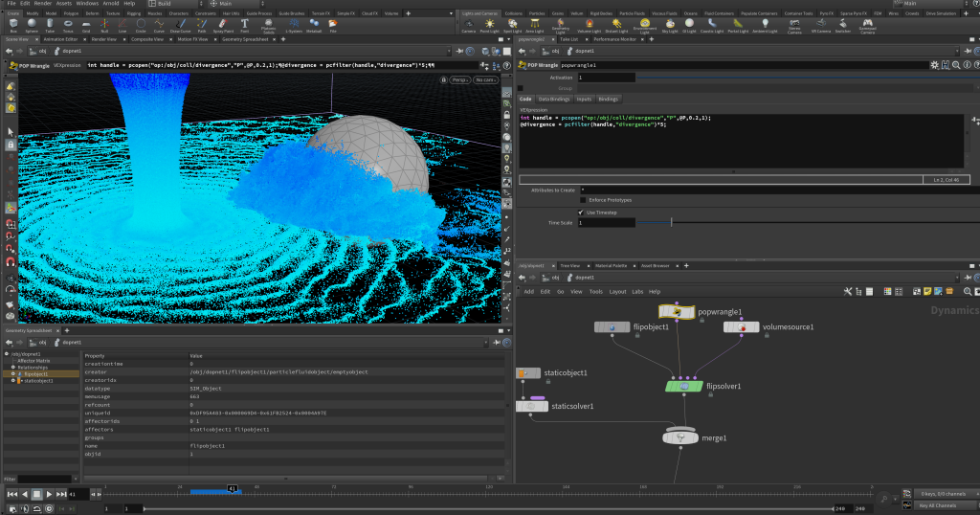This screenshot has width=980, height=515.
Task: Open the Persp viewport camera dropdown
Action: 458,79
